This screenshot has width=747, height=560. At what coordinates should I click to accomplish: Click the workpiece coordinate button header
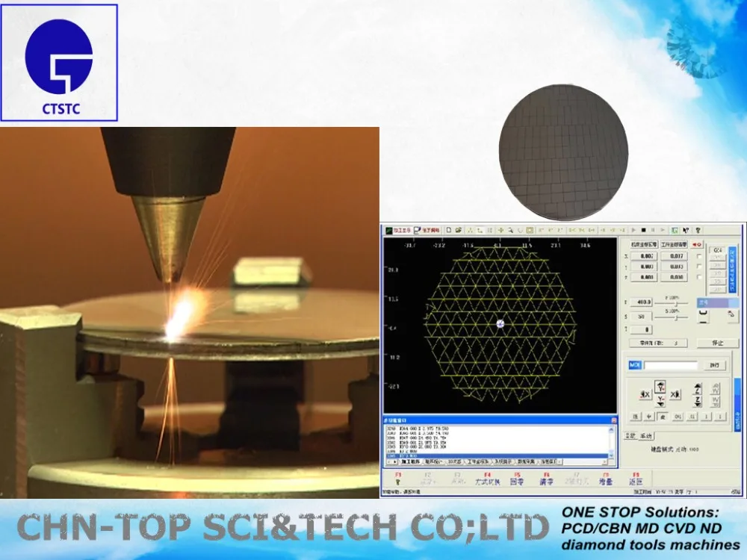(x=674, y=244)
